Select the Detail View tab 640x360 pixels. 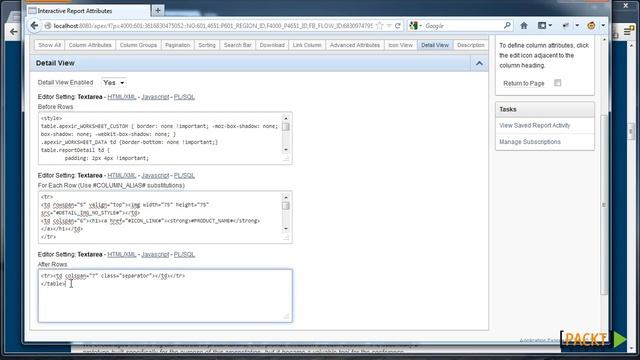(435, 45)
